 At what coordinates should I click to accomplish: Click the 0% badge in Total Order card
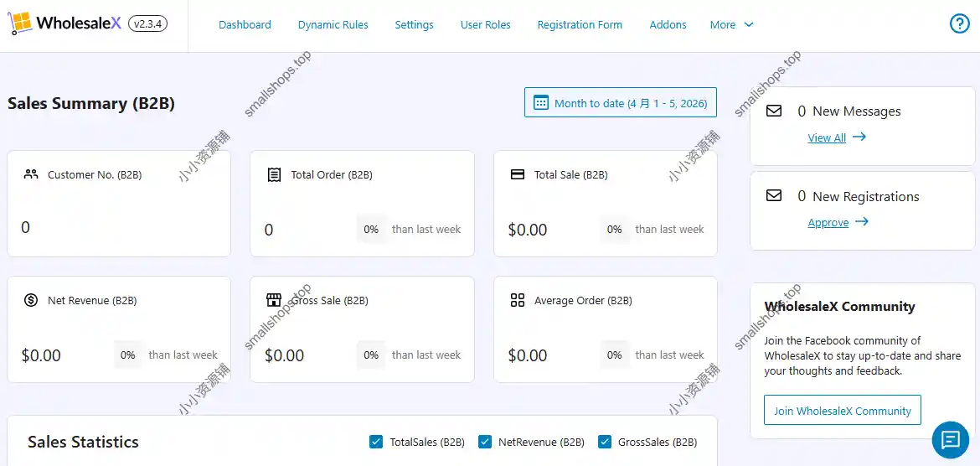tap(371, 229)
